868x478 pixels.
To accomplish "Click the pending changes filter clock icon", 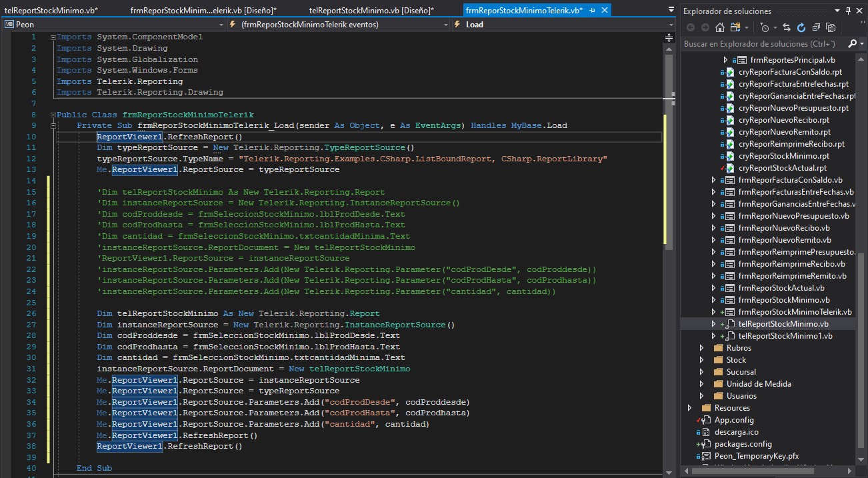I will pyautogui.click(x=765, y=27).
